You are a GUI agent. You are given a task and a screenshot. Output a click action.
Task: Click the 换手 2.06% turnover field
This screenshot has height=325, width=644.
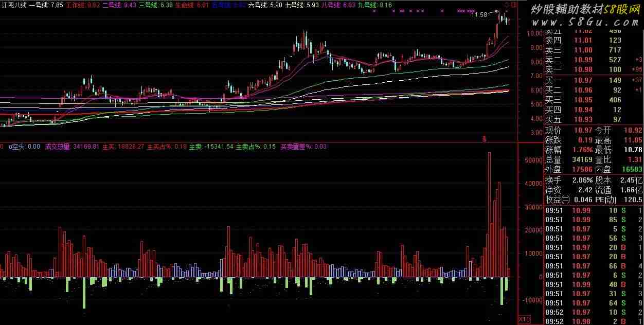(x=568, y=180)
